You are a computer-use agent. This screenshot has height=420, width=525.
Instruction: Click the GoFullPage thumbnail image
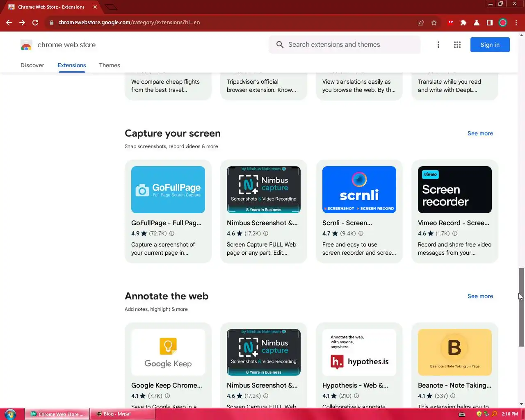point(168,189)
